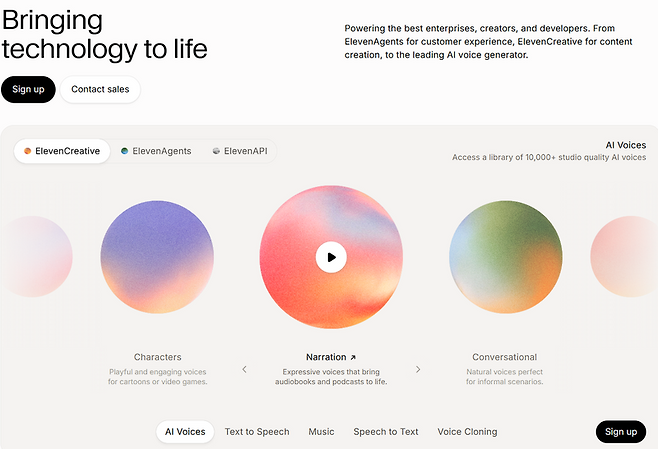The image size is (658, 449).
Task: Click the right carousel chevron arrow
Action: click(418, 369)
